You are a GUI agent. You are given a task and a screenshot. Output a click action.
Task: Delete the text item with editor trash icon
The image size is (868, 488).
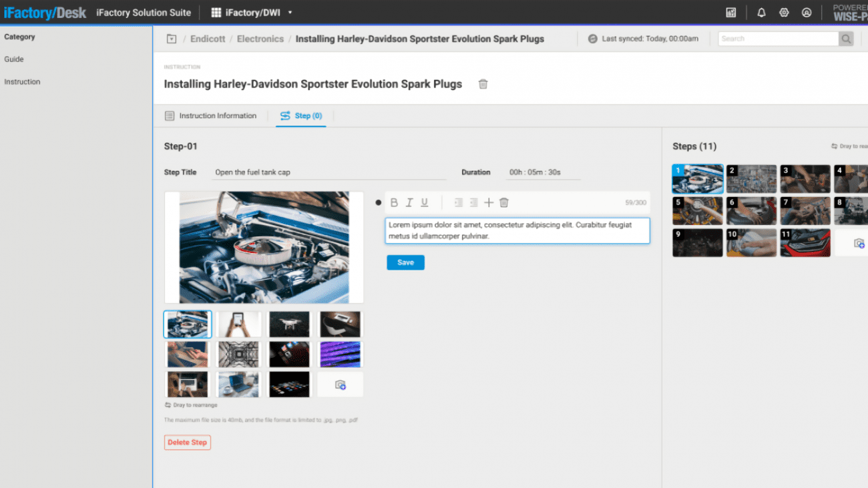(x=504, y=202)
